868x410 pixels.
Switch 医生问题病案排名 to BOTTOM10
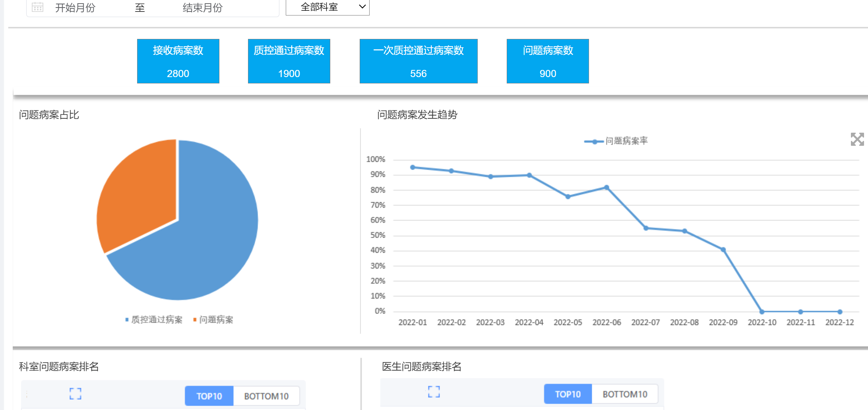[625, 394]
